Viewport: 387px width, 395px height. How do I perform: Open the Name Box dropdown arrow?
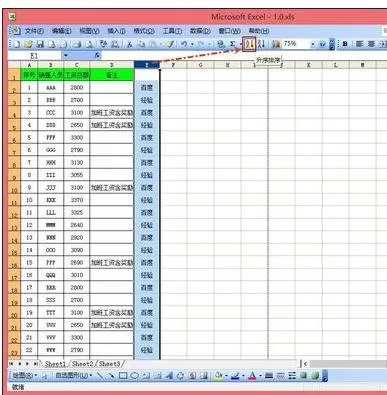66,55
